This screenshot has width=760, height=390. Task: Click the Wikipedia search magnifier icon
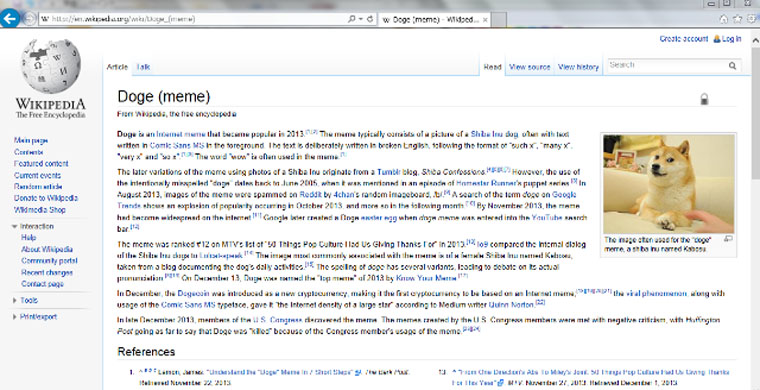732,66
